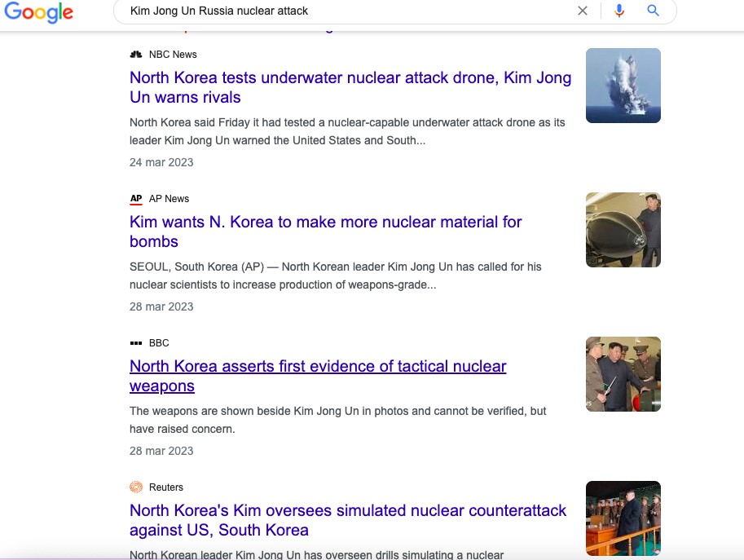Start voice search with the microphone icon
This screenshot has width=744, height=560.
[x=619, y=11]
